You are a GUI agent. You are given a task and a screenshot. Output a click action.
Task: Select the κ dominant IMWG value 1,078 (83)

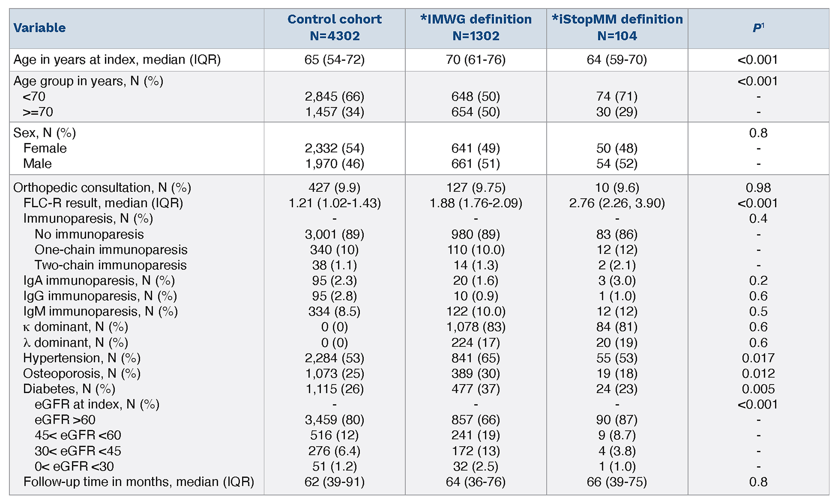click(476, 327)
